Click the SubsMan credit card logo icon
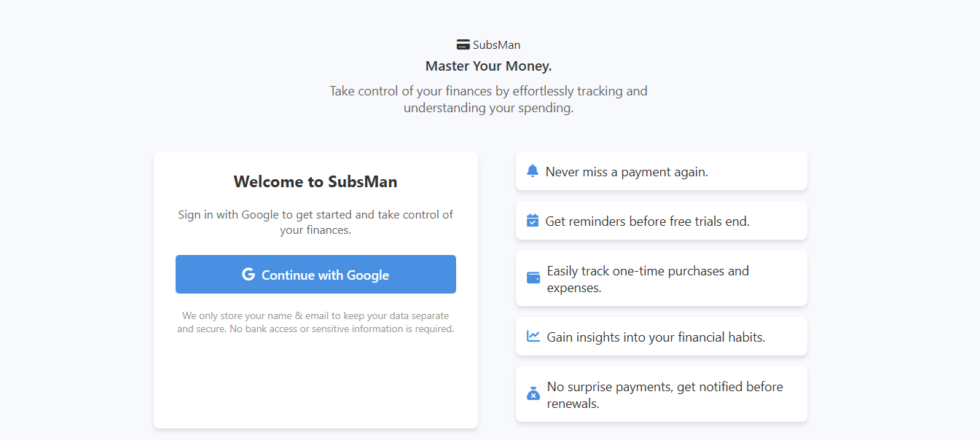The width and height of the screenshot is (980, 440). point(463,44)
